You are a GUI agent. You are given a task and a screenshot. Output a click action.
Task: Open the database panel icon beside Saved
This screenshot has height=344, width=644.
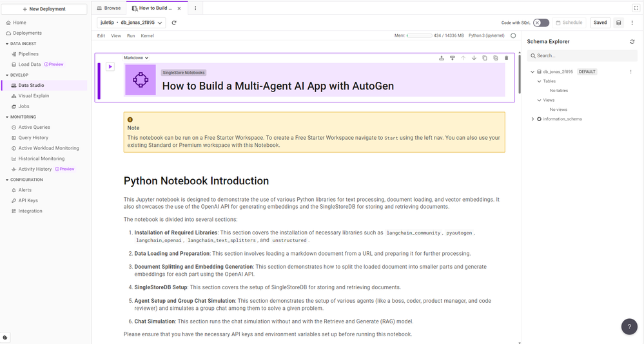(x=618, y=23)
